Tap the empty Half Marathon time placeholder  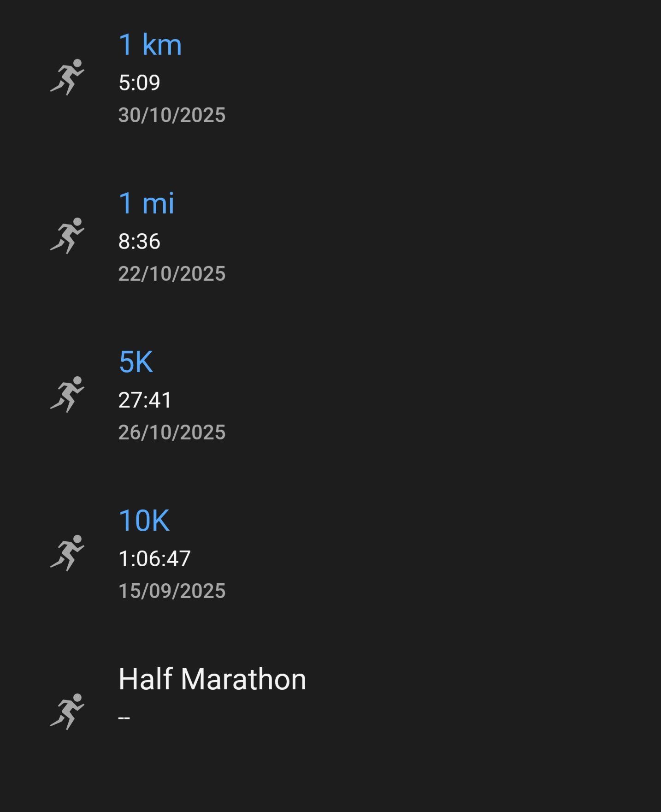[124, 718]
